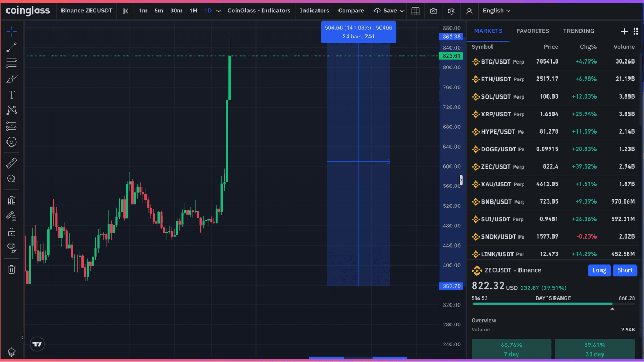The width and height of the screenshot is (644, 362).
Task: Switch to the TRENDING tab
Action: pos(579,31)
